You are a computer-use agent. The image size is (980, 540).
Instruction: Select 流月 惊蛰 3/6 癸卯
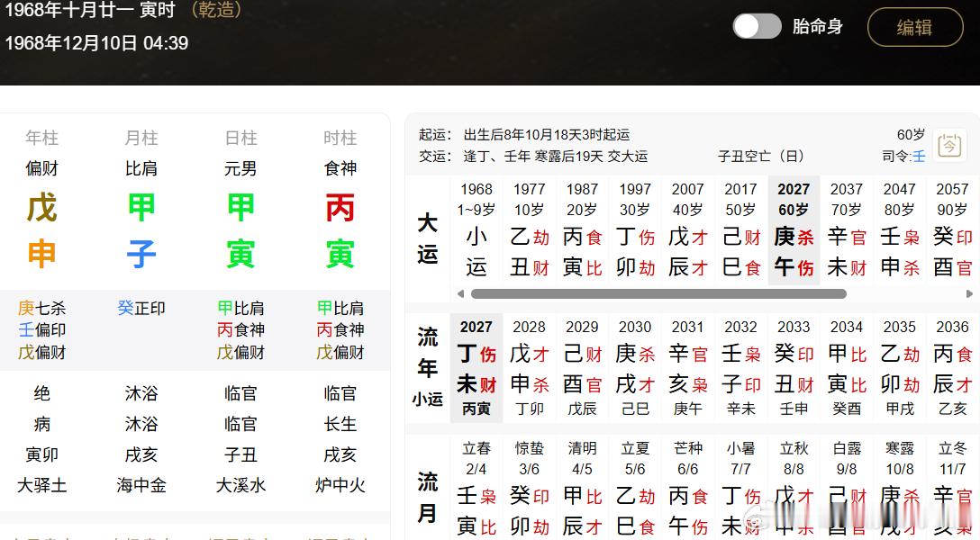pos(530,488)
